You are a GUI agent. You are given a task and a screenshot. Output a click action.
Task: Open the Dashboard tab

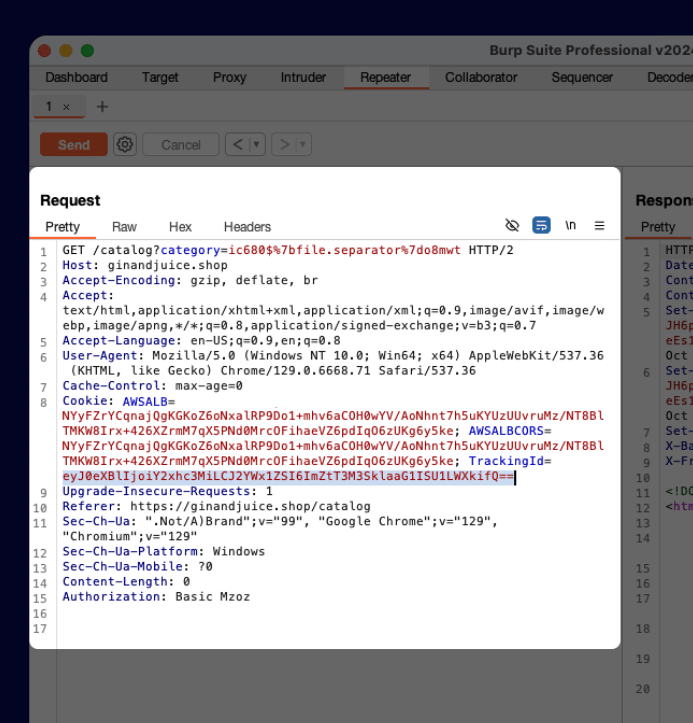tap(77, 77)
